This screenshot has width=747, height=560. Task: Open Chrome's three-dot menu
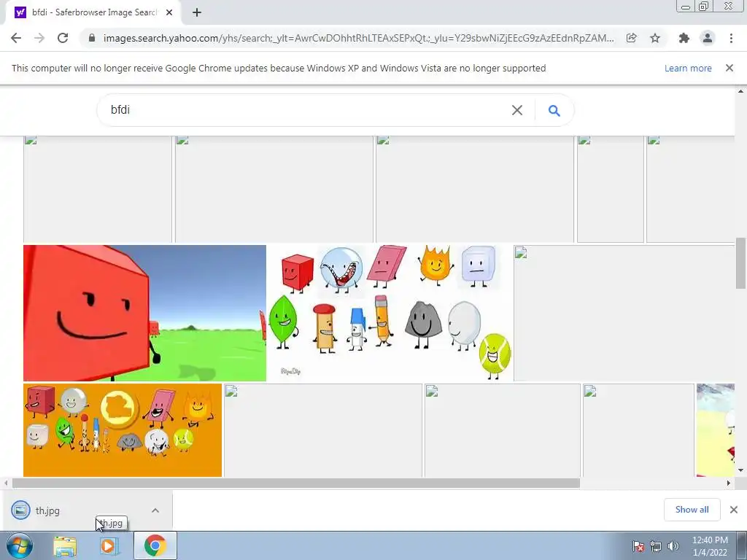click(x=731, y=38)
